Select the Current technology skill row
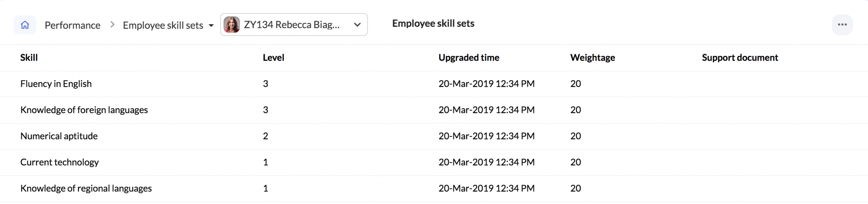The image size is (868, 204). pyautogui.click(x=434, y=162)
